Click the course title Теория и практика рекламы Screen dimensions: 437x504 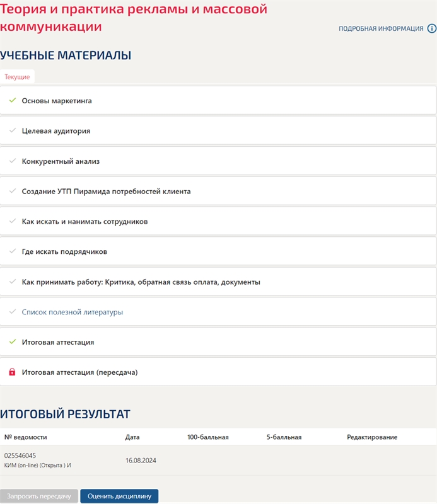[134, 18]
